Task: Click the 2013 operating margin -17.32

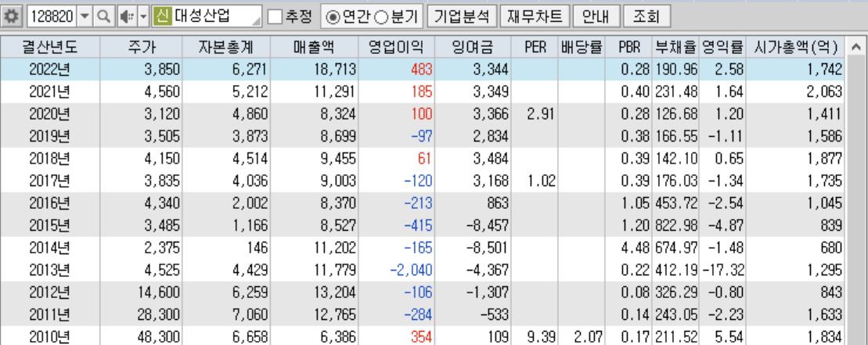Action: (x=723, y=270)
